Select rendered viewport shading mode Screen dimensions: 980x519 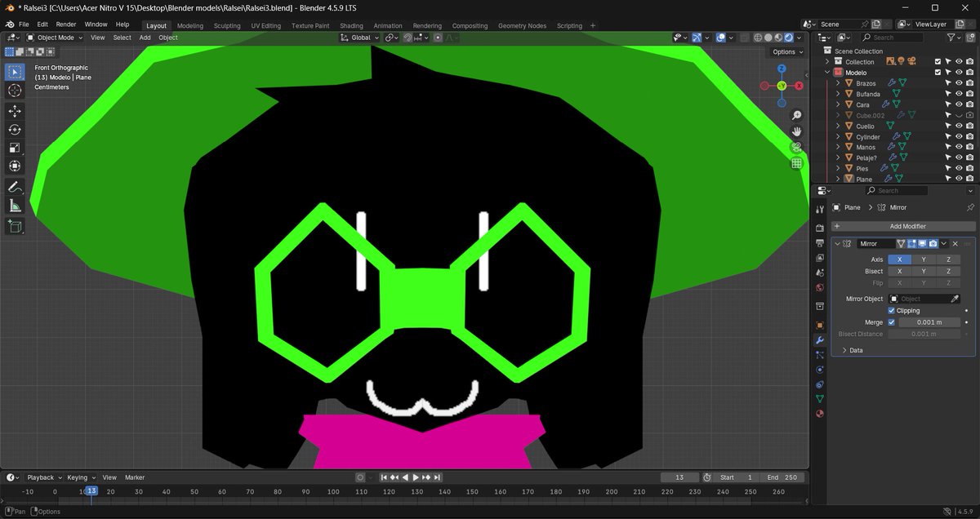pyautogui.click(x=790, y=38)
